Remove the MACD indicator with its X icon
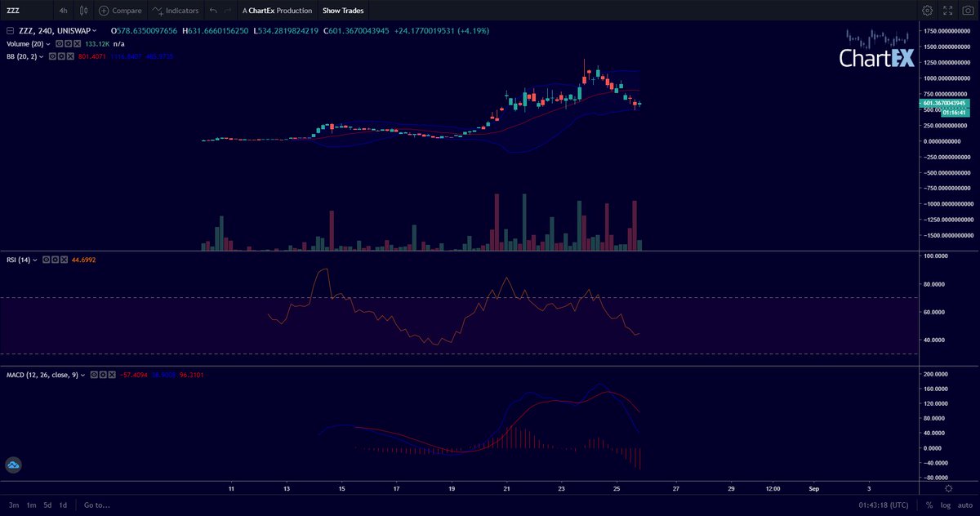Viewport: 980px width, 516px height. pos(112,375)
